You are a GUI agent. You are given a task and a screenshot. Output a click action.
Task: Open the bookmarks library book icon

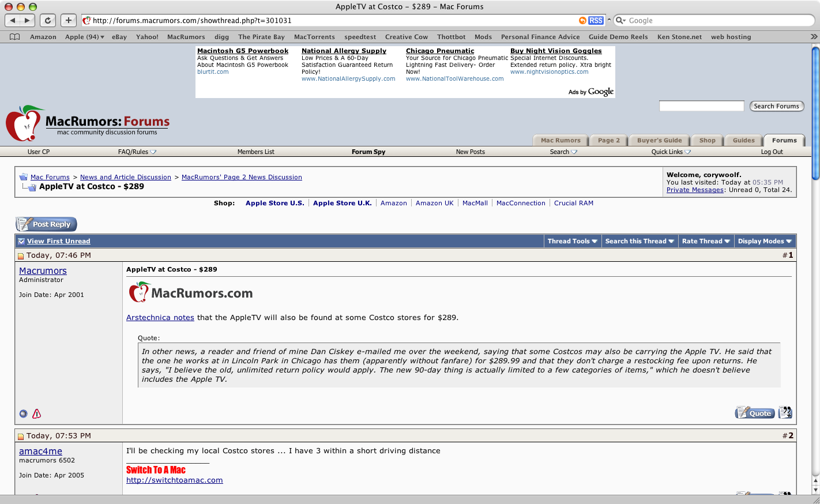(15, 37)
